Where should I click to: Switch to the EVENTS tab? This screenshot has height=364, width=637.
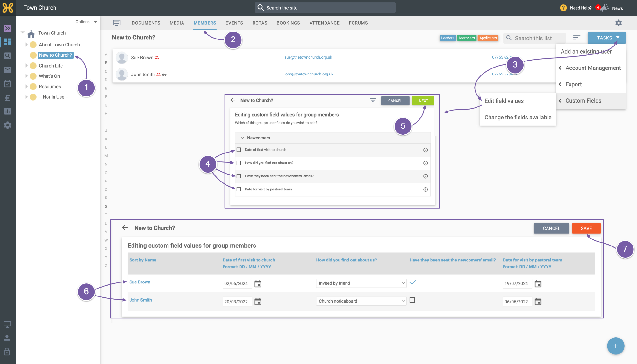[234, 23]
